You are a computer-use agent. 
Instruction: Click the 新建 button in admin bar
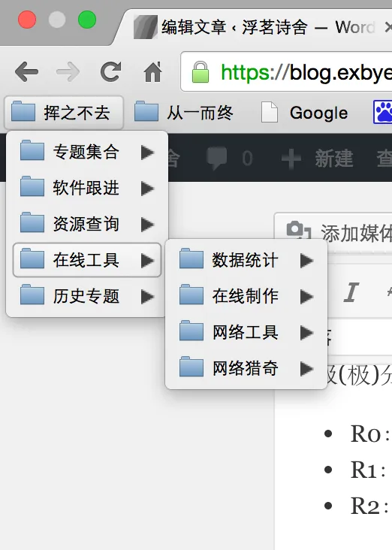(318, 159)
